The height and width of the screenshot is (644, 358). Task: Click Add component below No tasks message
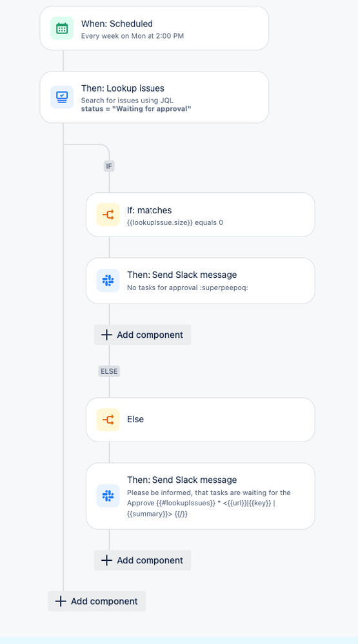142,335
